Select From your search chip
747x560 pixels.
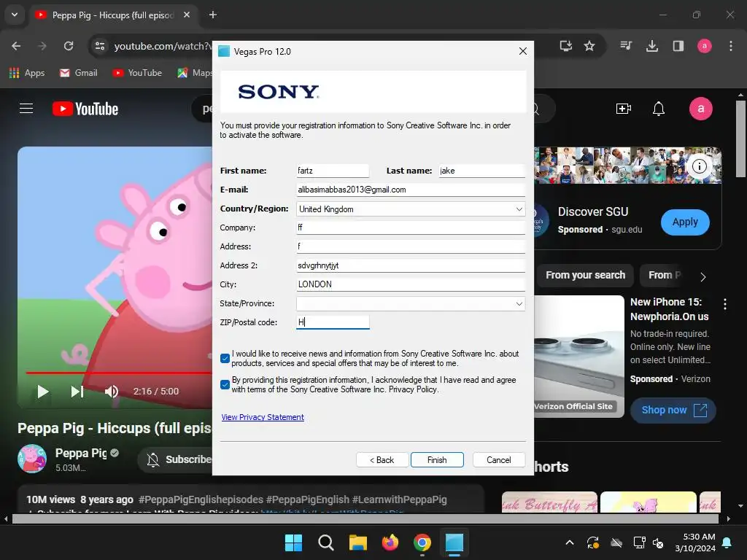tap(586, 275)
